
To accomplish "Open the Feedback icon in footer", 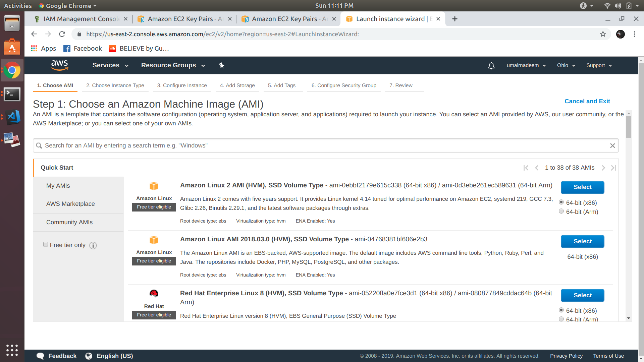I will 40,356.
